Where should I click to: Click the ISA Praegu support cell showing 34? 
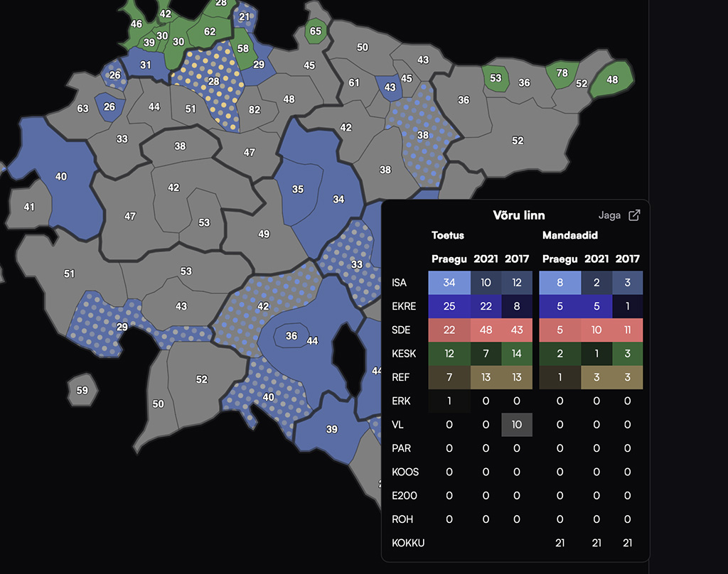[449, 283]
